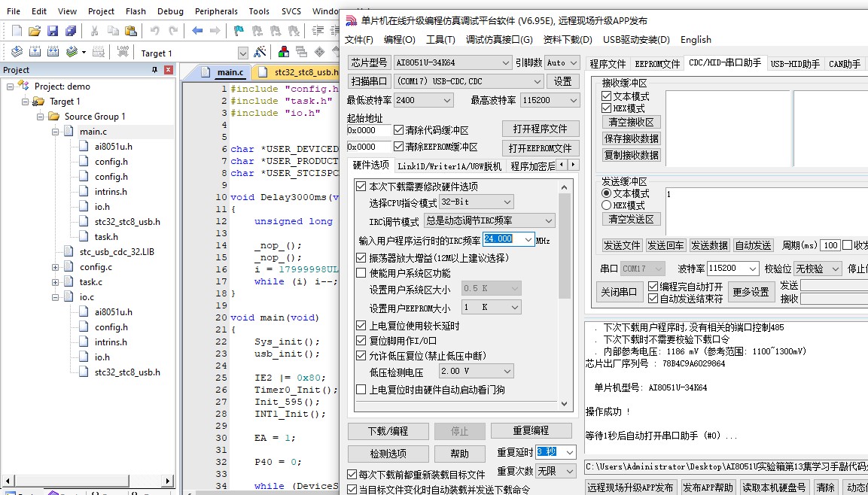This screenshot has height=495, width=868.
Task: Click the Paste clipboard icon
Action: click(x=131, y=30)
